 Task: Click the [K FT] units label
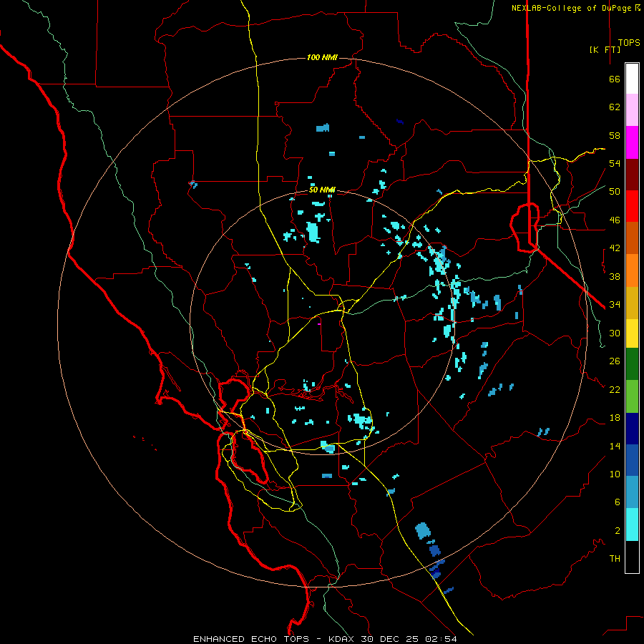click(605, 49)
